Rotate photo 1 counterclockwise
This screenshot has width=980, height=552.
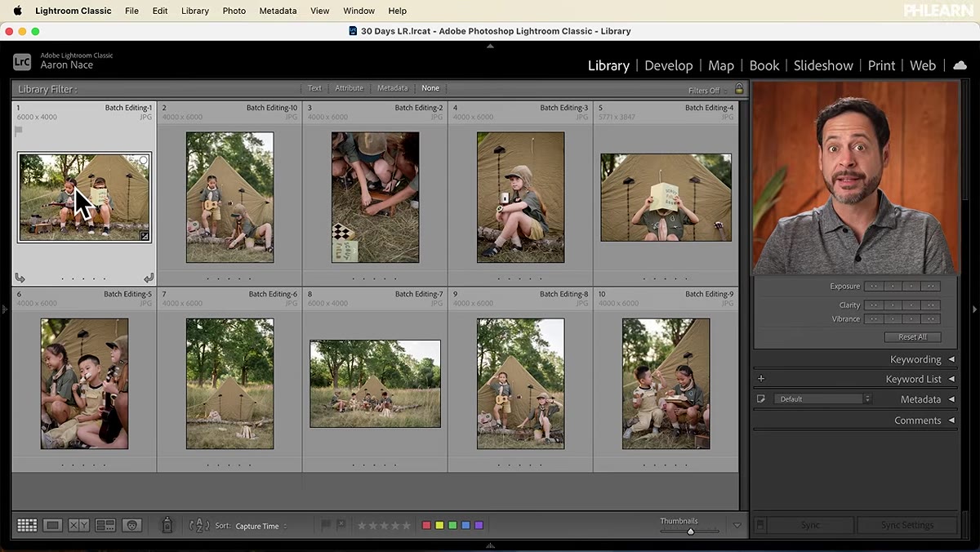pos(20,278)
